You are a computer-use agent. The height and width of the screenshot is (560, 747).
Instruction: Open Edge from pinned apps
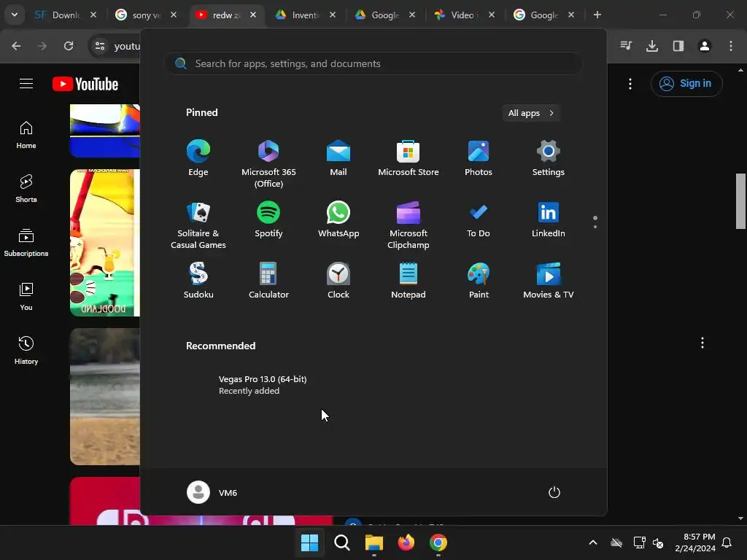pyautogui.click(x=198, y=158)
